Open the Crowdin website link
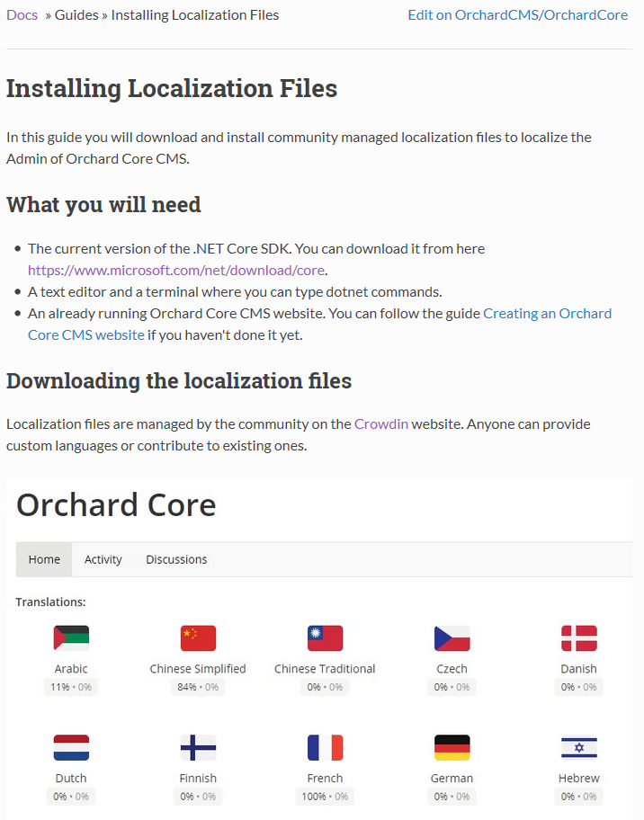 [380, 423]
